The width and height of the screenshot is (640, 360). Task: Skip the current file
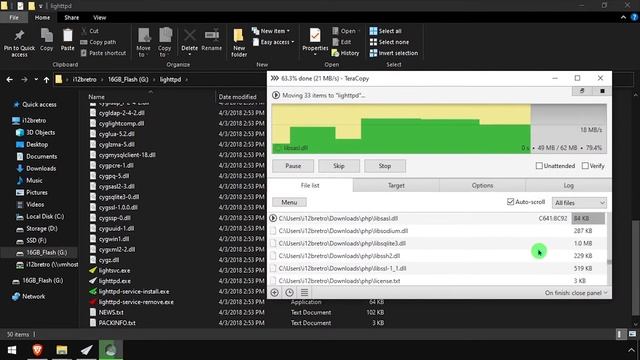[339, 166]
